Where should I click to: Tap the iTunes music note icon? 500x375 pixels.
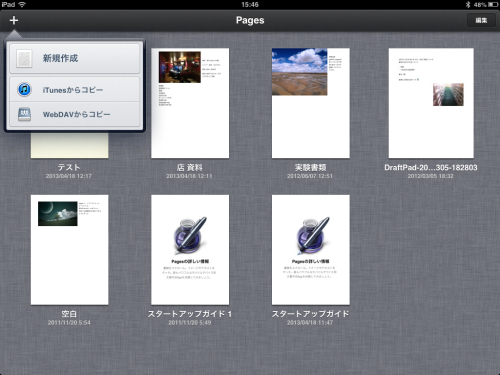click(x=24, y=90)
